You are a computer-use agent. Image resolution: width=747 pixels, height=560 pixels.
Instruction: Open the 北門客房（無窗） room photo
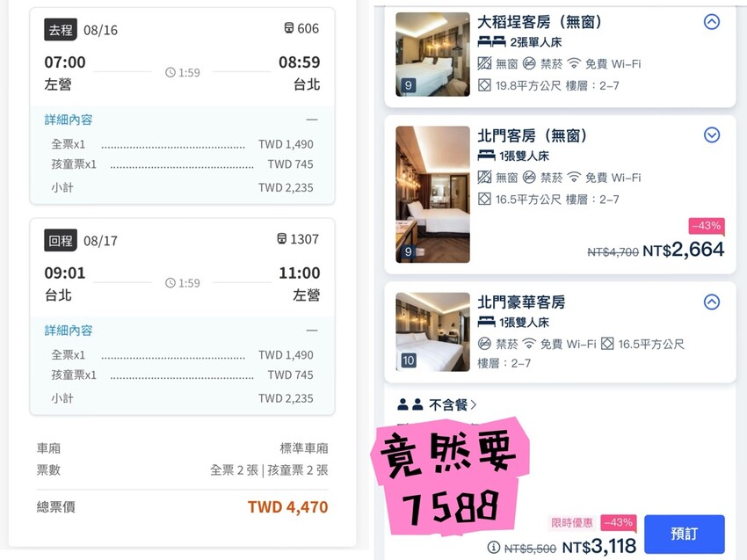(432, 194)
